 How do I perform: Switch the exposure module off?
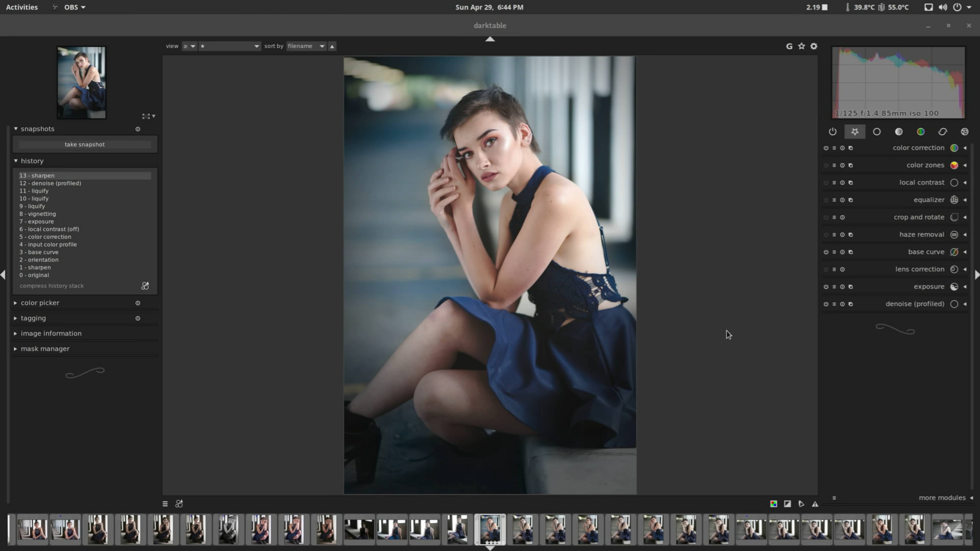826,287
